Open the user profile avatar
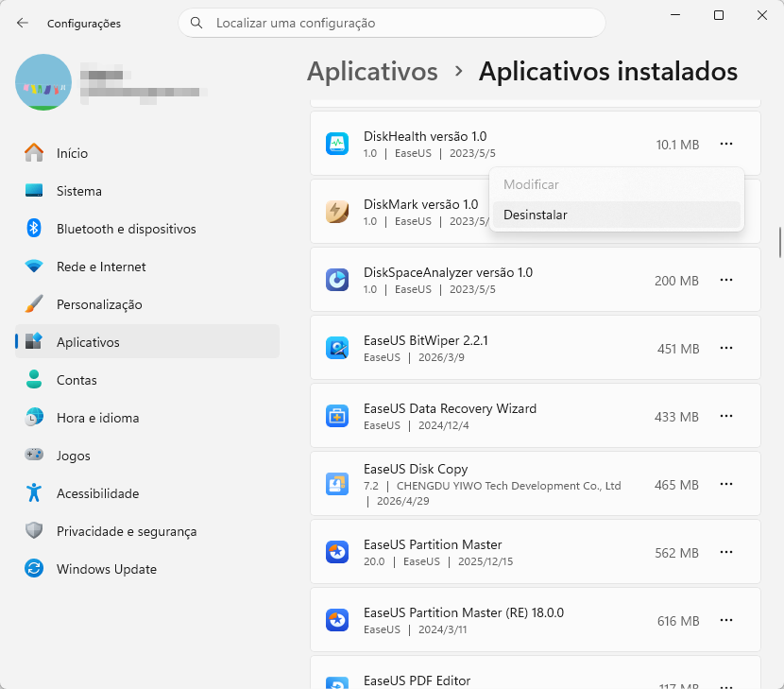784x689 pixels. coord(43,82)
